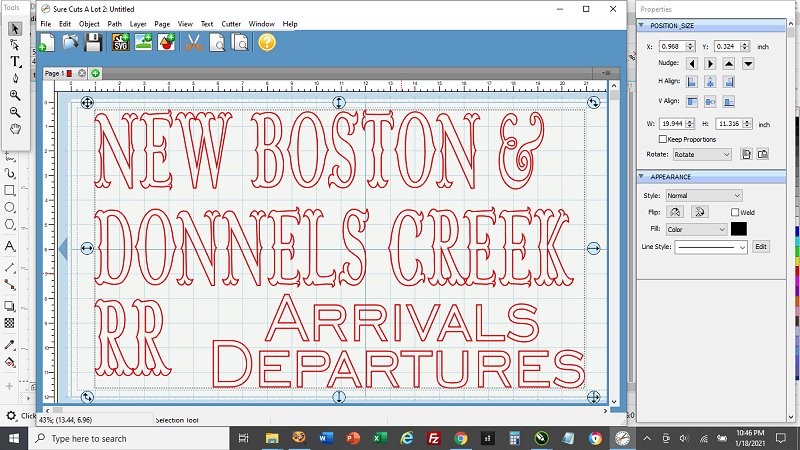Toggle the Weld checkbox
Image resolution: width=800 pixels, height=450 pixels.
pos(736,212)
